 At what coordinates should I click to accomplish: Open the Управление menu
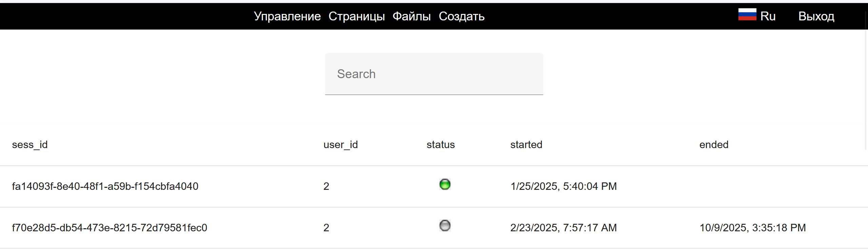[287, 16]
